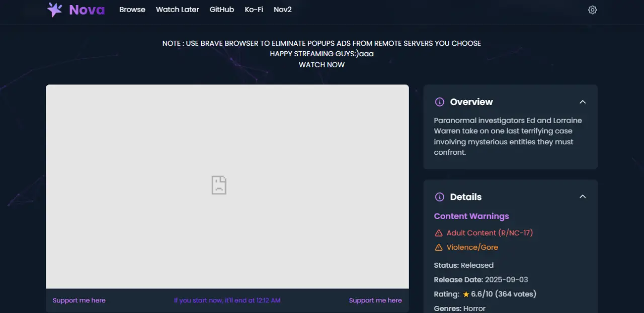Collapse the Details panel chevron
The height and width of the screenshot is (313, 644).
[x=583, y=197]
